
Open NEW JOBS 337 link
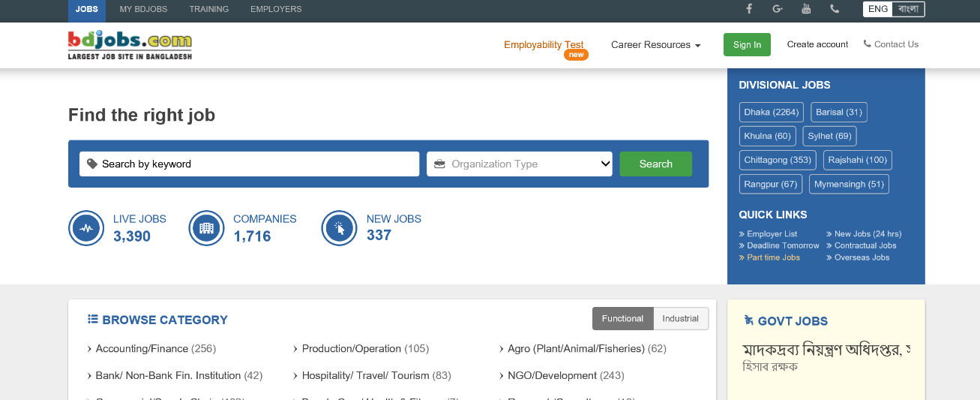[x=394, y=227]
